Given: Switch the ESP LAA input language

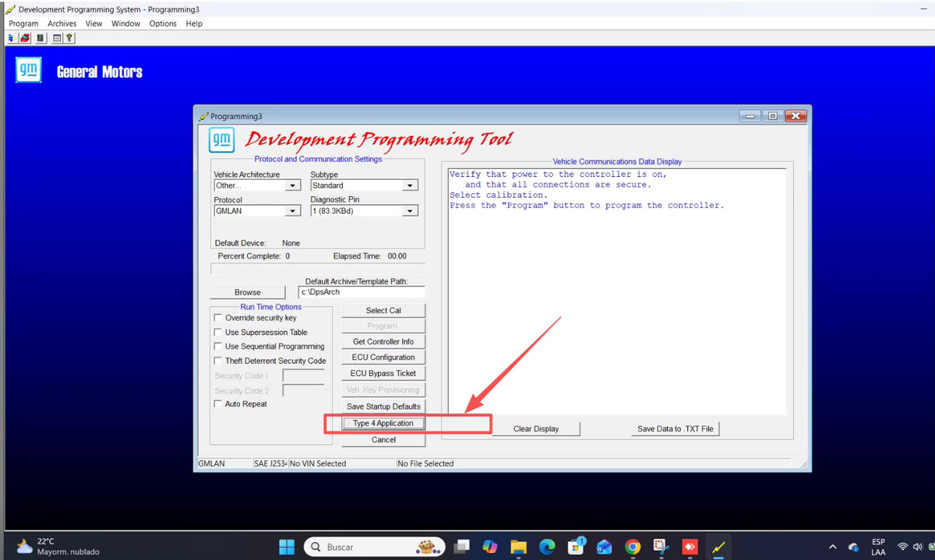Looking at the screenshot, I should tap(879, 547).
